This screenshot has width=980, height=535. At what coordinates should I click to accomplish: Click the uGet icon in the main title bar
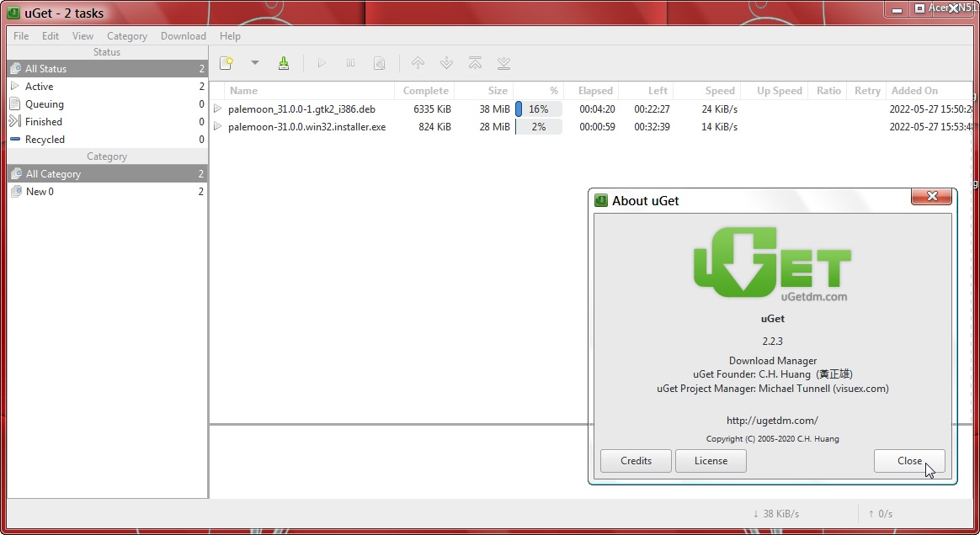(13, 13)
